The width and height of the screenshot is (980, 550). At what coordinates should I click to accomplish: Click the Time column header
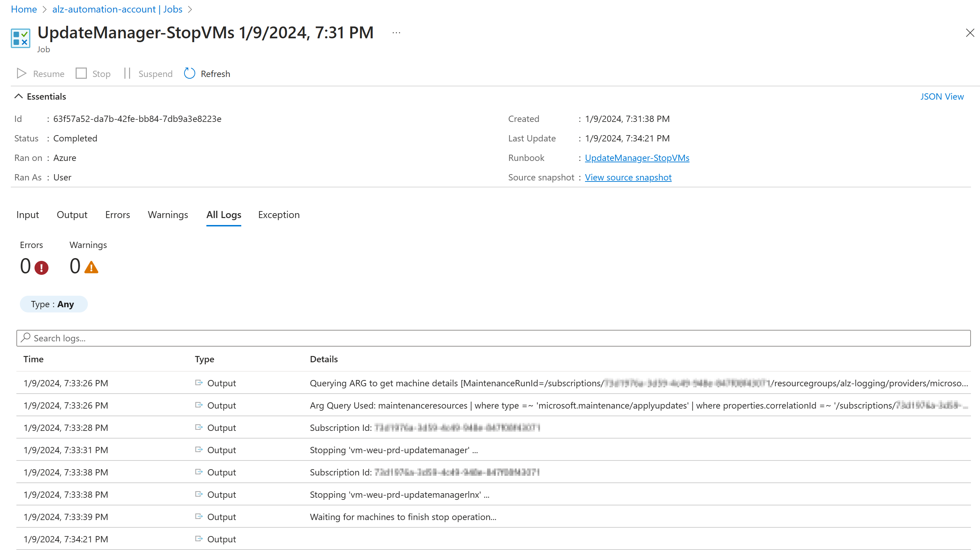tap(33, 359)
